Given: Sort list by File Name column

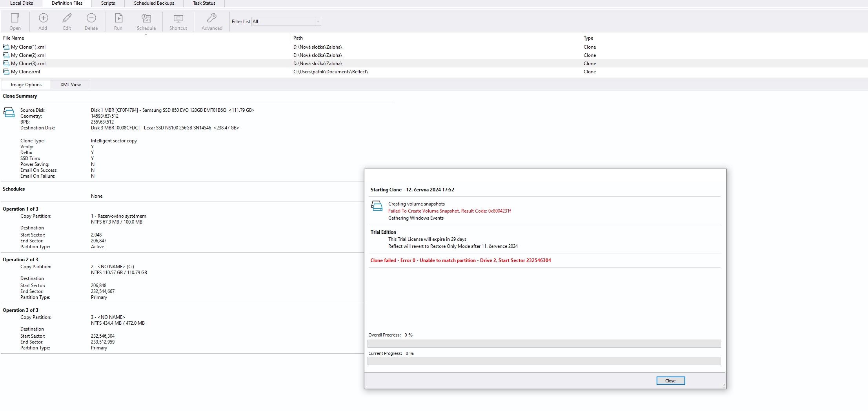Looking at the screenshot, I should 14,38.
